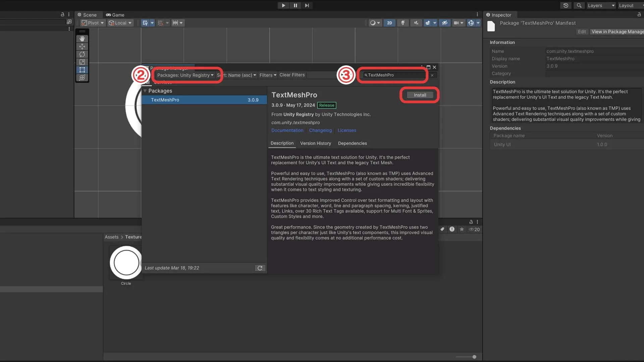Collapse the Packages group arrow
The width and height of the screenshot is (644, 362).
point(145,91)
